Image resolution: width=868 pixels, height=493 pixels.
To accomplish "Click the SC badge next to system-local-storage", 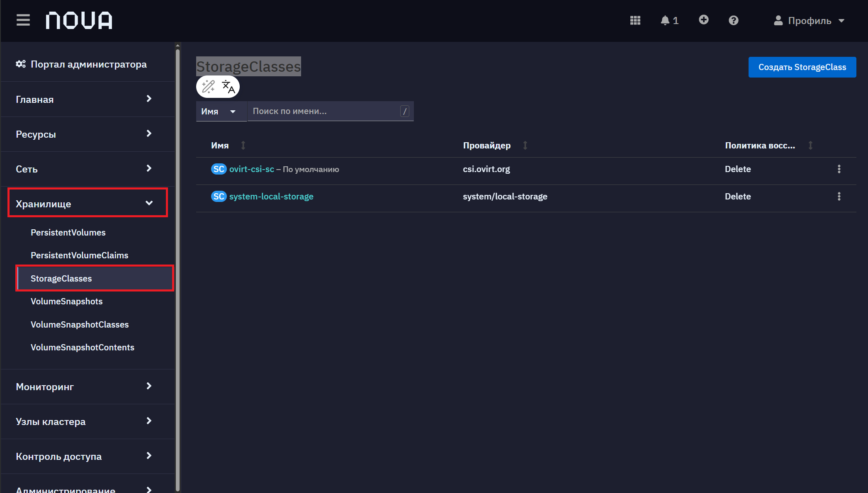I will click(219, 197).
